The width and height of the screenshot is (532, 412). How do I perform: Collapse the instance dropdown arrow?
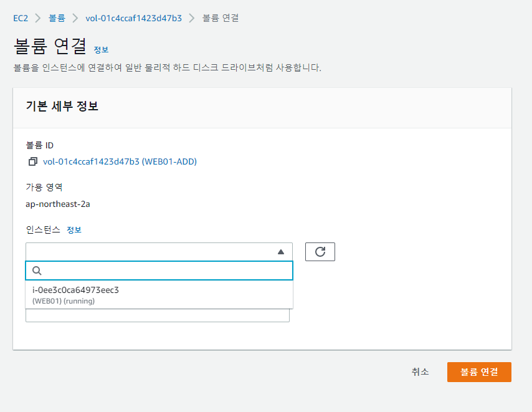(x=280, y=252)
